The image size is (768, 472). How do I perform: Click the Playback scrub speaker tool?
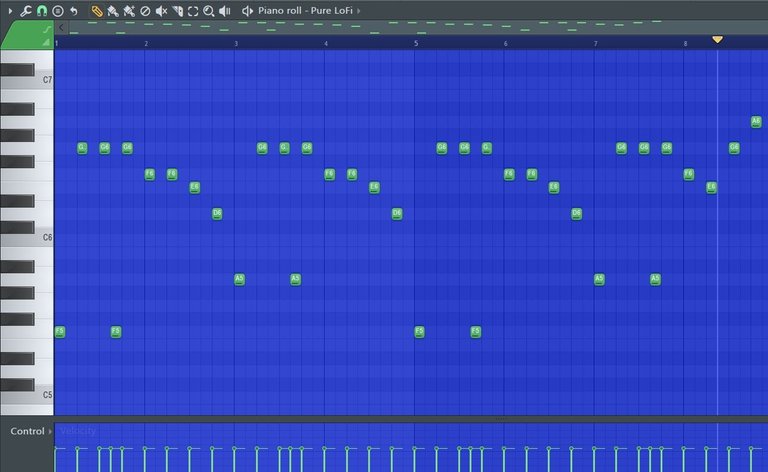225,10
